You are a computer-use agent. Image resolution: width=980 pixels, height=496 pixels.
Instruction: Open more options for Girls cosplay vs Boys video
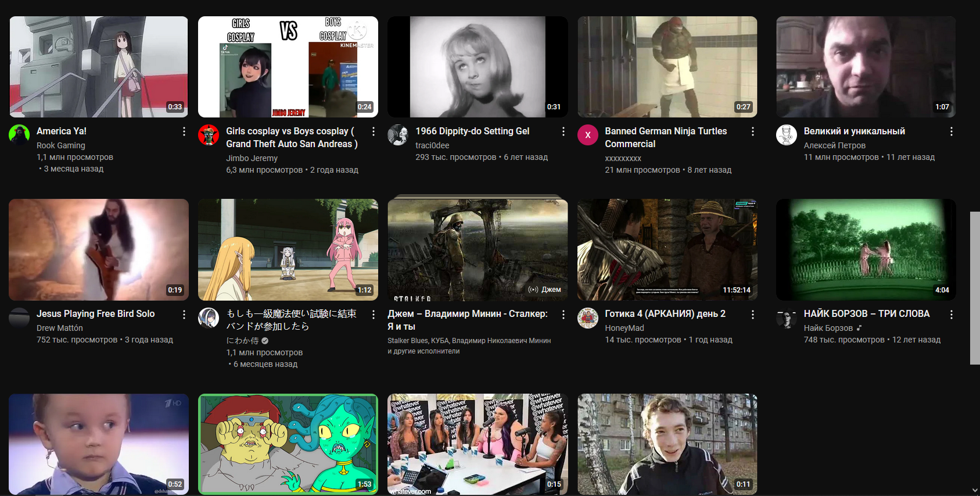[374, 131]
